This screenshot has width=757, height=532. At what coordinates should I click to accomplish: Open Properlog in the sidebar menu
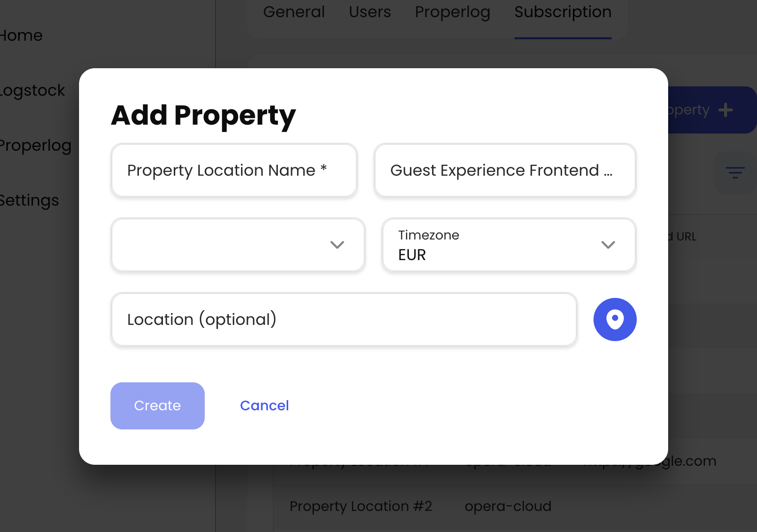35,145
